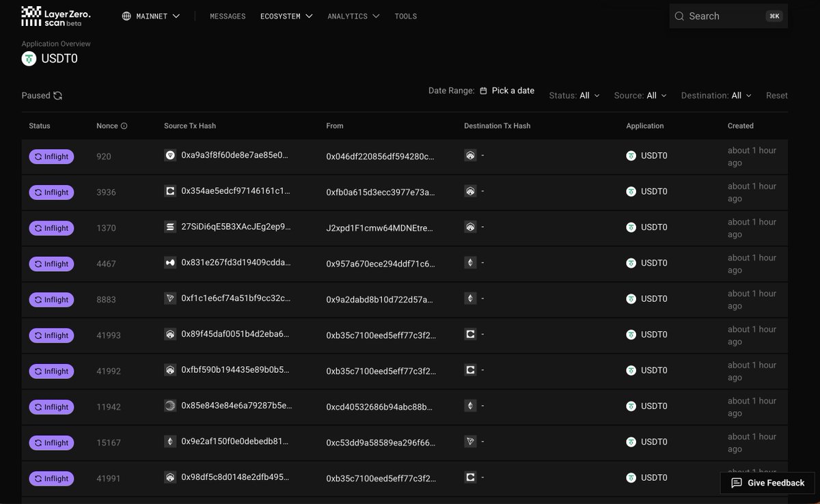This screenshot has height=504, width=820.
Task: Click the nonce value 41992
Action: 109,371
